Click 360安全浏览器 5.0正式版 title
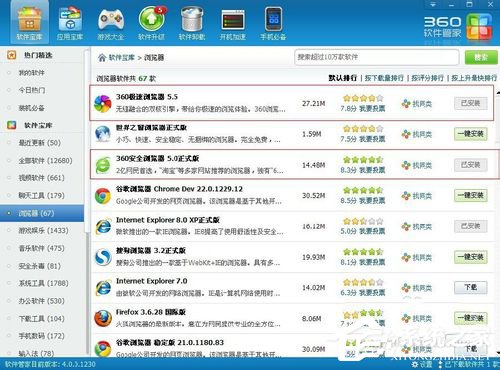500x370 pixels. (158, 158)
